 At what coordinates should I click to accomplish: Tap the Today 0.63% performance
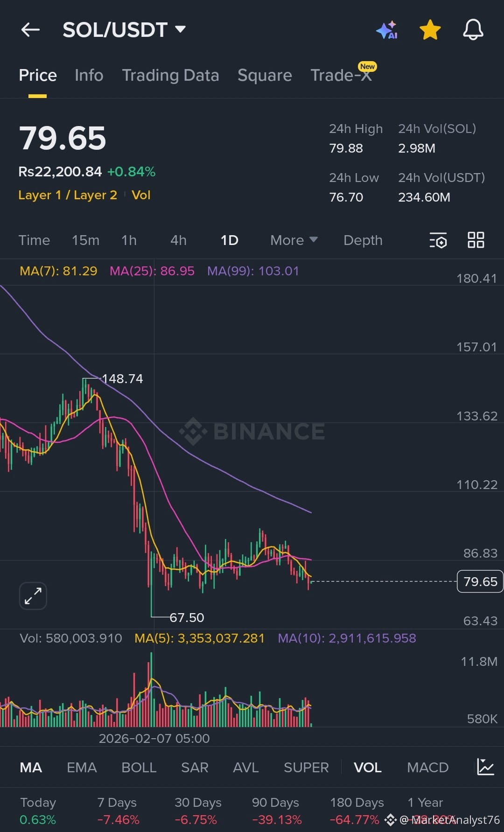38,811
